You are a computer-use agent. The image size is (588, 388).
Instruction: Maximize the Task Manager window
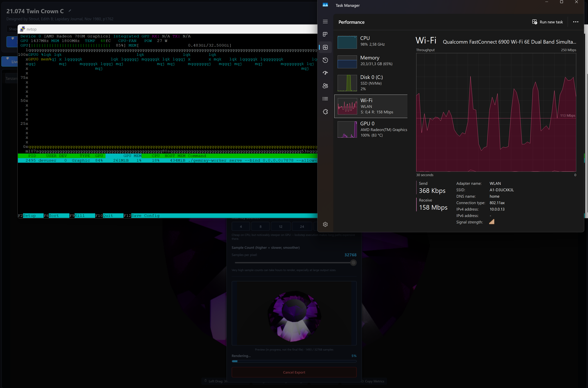(x=561, y=2)
